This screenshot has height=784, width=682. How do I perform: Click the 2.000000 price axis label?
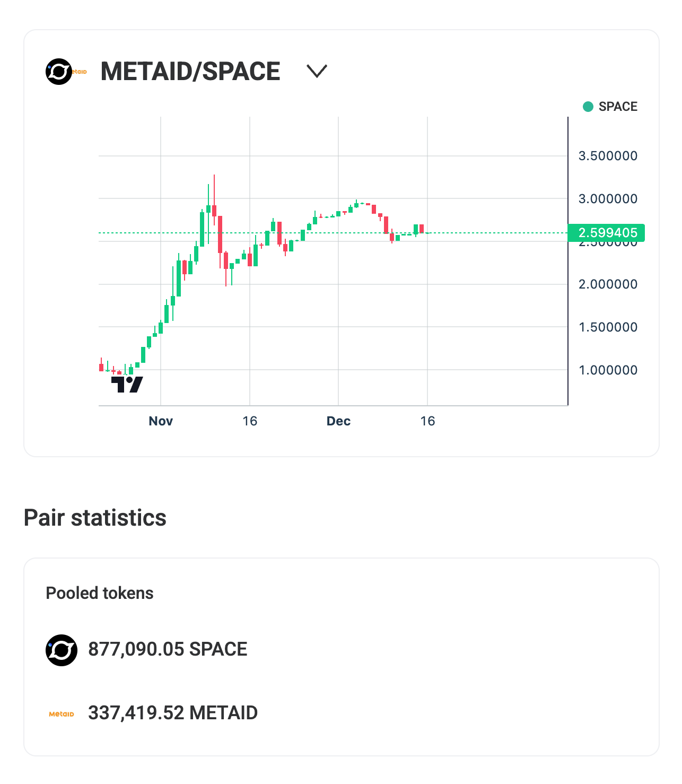(x=608, y=284)
